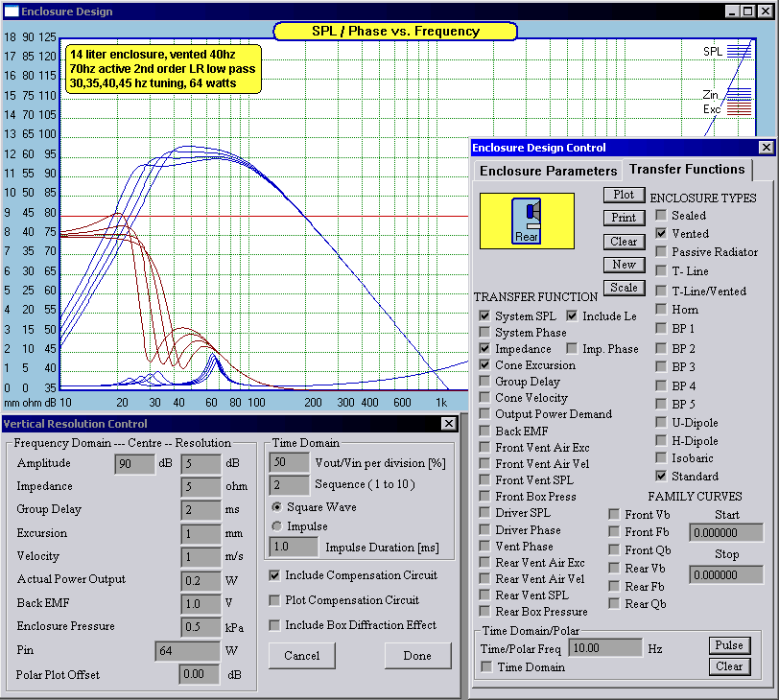Enable the Time Domain checkbox
Image resolution: width=779 pixels, height=700 pixels.
487,667
